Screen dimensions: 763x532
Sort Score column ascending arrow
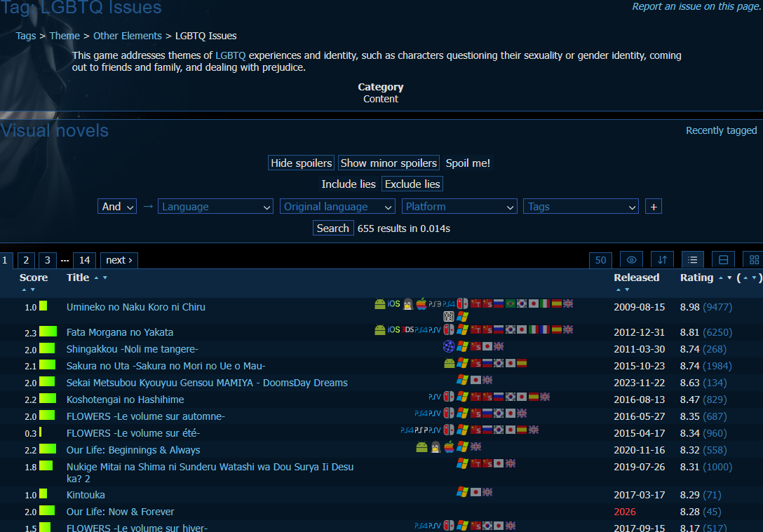pos(24,289)
